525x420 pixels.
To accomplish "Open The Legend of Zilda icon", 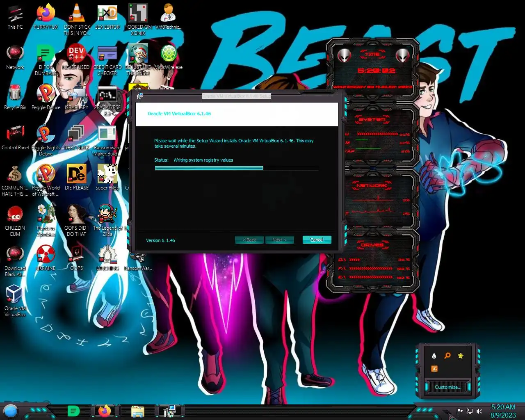I will (107, 221).
